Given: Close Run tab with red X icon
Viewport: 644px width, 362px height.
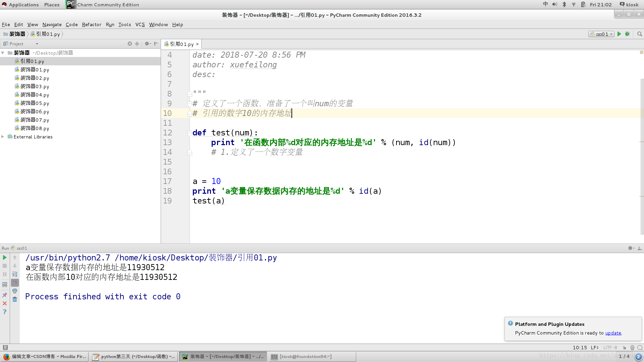Looking at the screenshot, I should (x=5, y=303).
